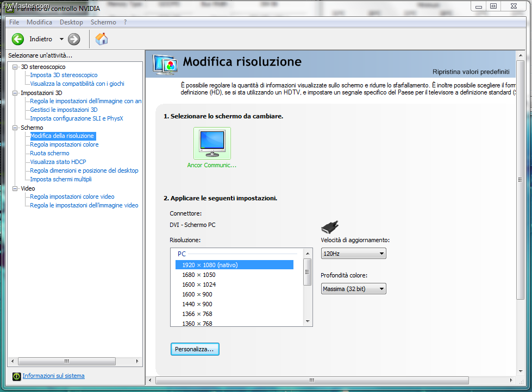
Task: Open Imposta schermi multipli
Action: [61, 179]
